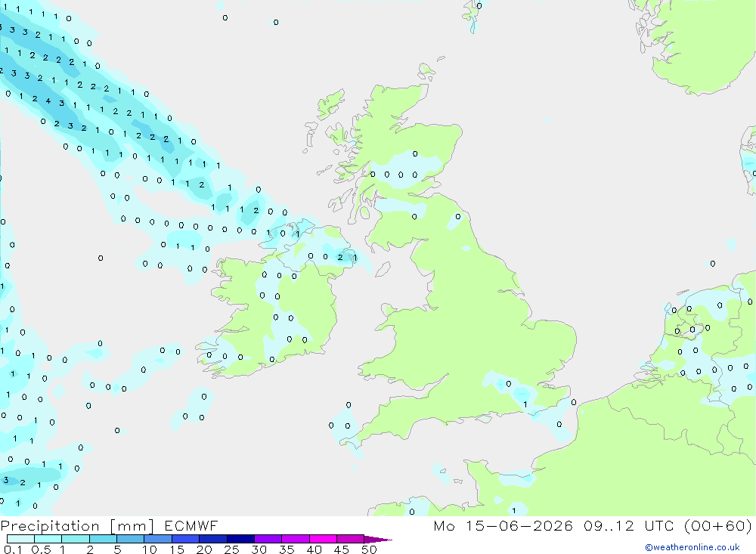Click the '09..12' time range text
The width and height of the screenshot is (756, 554).
[609, 525]
